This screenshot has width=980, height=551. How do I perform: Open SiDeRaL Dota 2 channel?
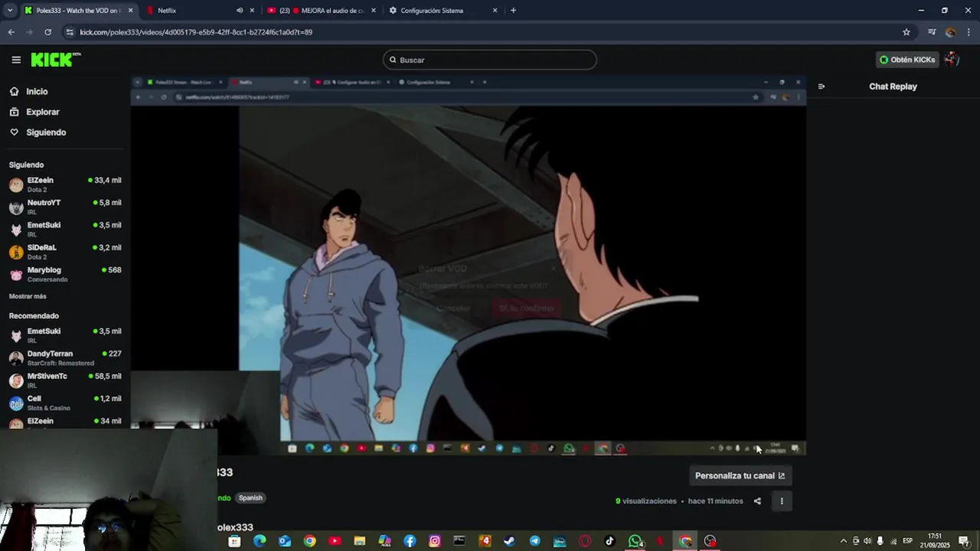(x=64, y=252)
